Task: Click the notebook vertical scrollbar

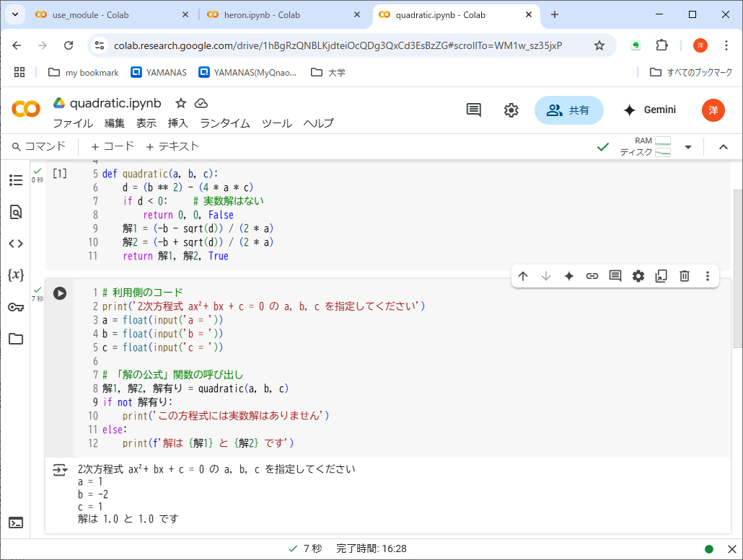Action: point(737,268)
